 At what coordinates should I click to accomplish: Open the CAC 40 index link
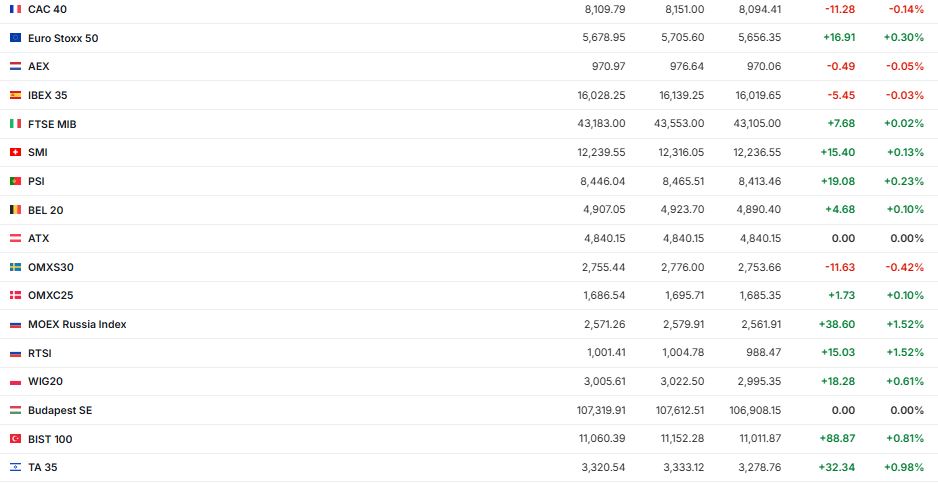[46, 9]
